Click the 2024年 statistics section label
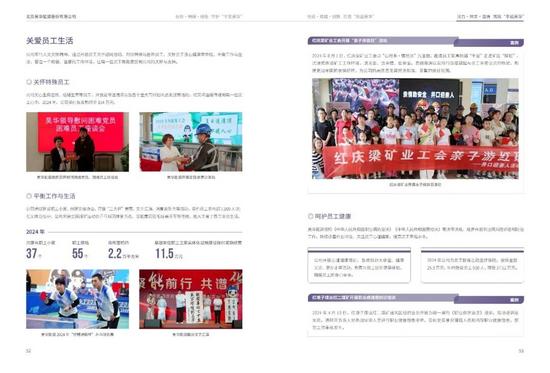 (x=35, y=232)
